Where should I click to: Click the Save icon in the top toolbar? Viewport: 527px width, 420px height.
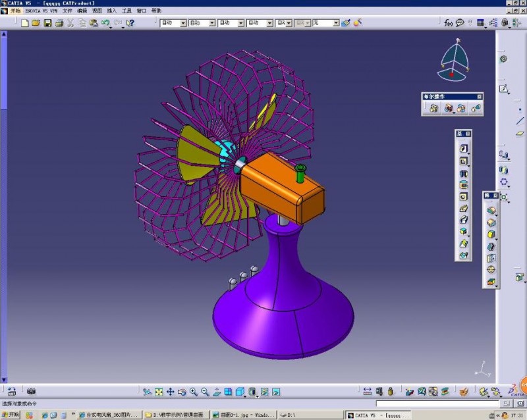tap(47, 23)
